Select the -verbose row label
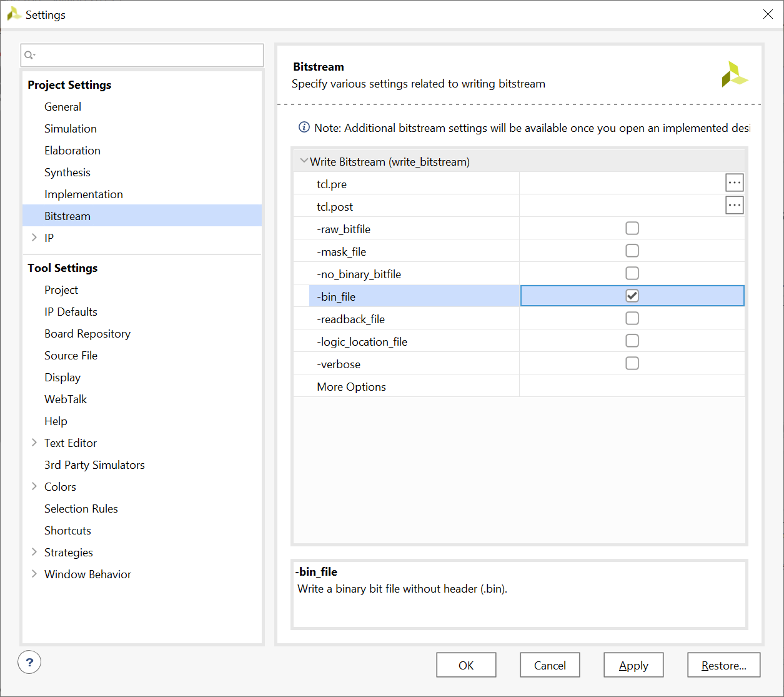This screenshot has height=697, width=784. coord(339,364)
